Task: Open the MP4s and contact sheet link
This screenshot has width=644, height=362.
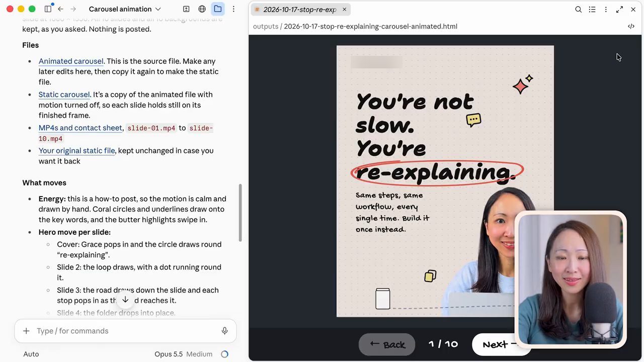Action: (x=80, y=128)
